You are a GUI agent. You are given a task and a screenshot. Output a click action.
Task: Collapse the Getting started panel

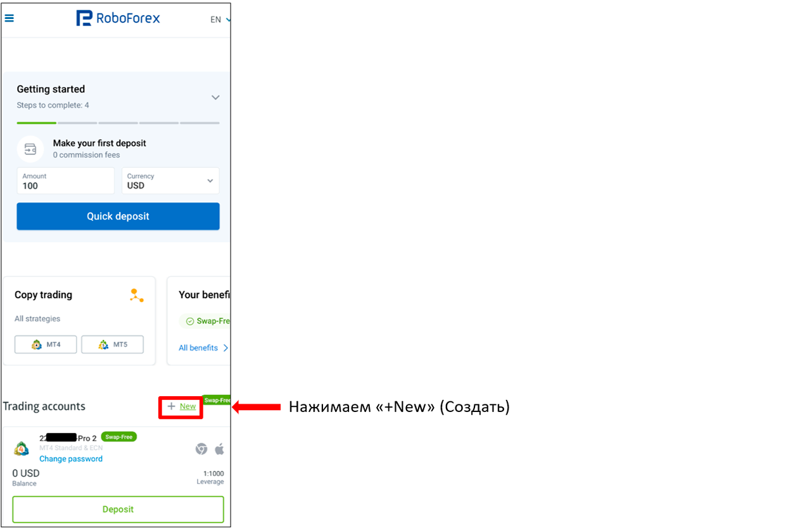215,97
